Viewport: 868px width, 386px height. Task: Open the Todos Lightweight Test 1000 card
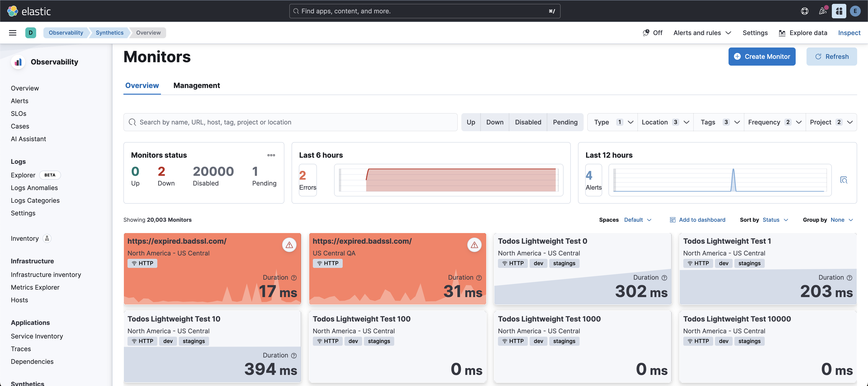pos(583,347)
